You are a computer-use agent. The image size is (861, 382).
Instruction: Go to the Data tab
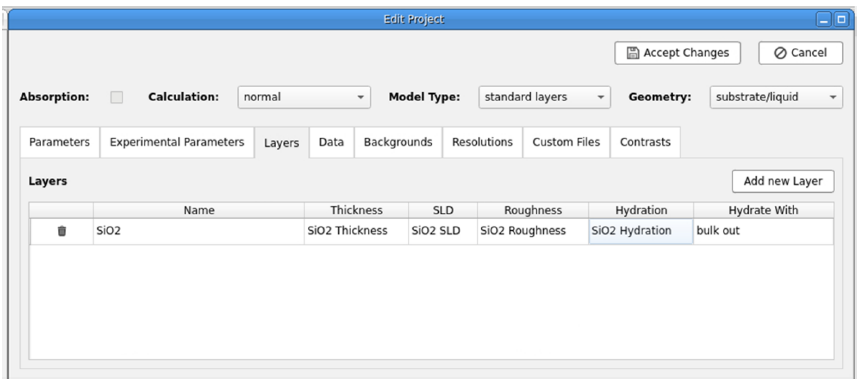331,142
